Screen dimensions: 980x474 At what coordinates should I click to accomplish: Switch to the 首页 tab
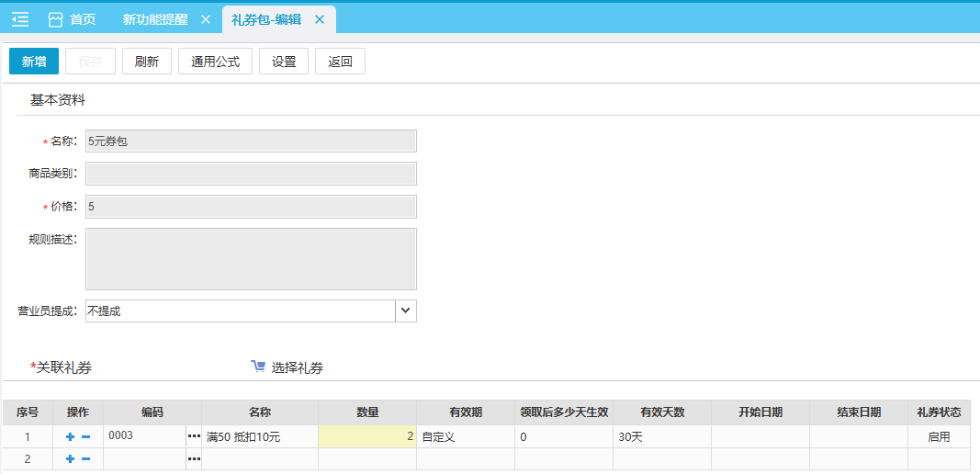coord(83,19)
